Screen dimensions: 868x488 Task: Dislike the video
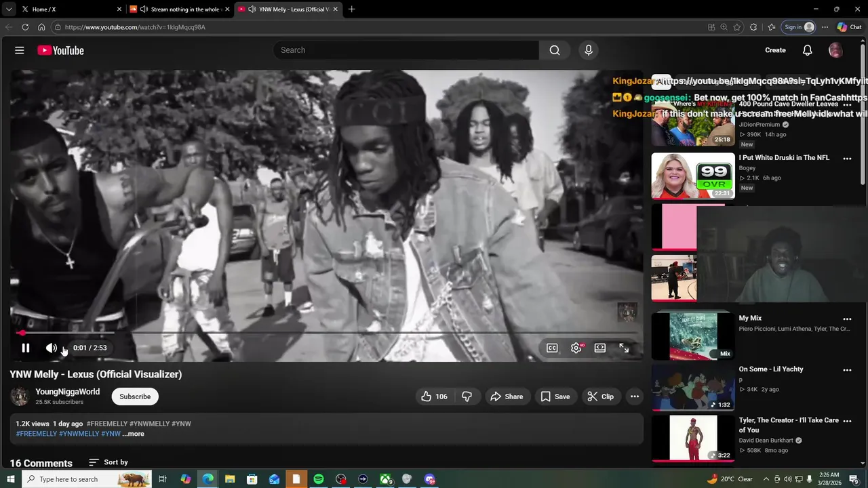[x=467, y=396]
